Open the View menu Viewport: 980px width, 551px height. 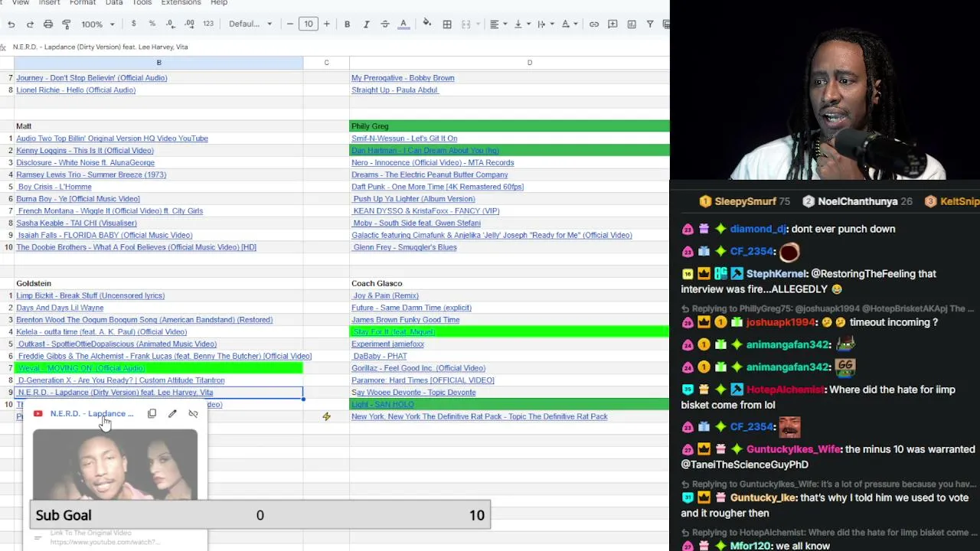click(x=21, y=3)
